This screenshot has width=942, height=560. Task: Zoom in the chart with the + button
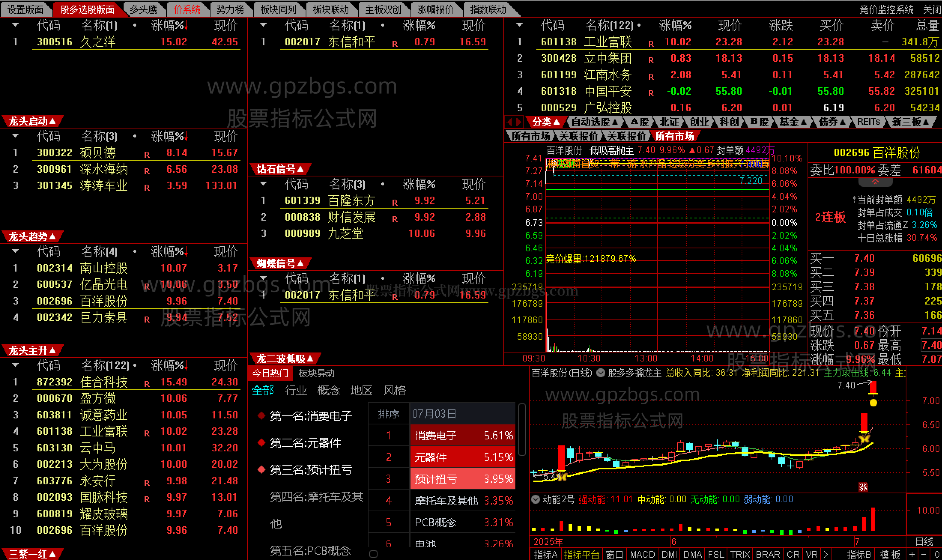pyautogui.click(x=911, y=554)
